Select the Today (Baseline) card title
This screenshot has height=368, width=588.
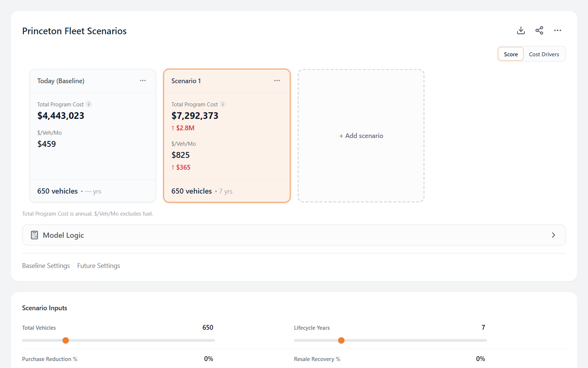click(61, 81)
